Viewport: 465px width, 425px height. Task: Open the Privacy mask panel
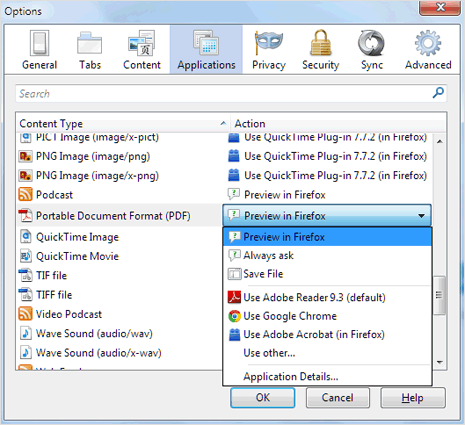[269, 50]
